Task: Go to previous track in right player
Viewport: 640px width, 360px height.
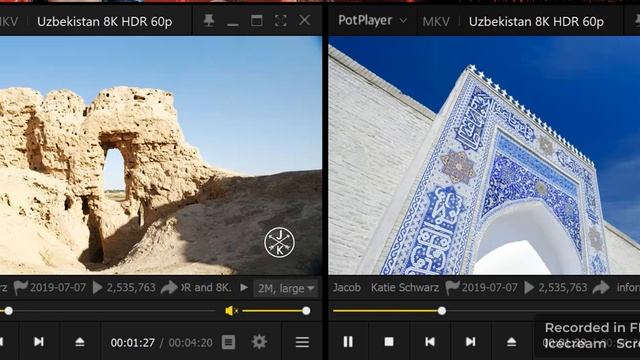Action: pyautogui.click(x=430, y=342)
